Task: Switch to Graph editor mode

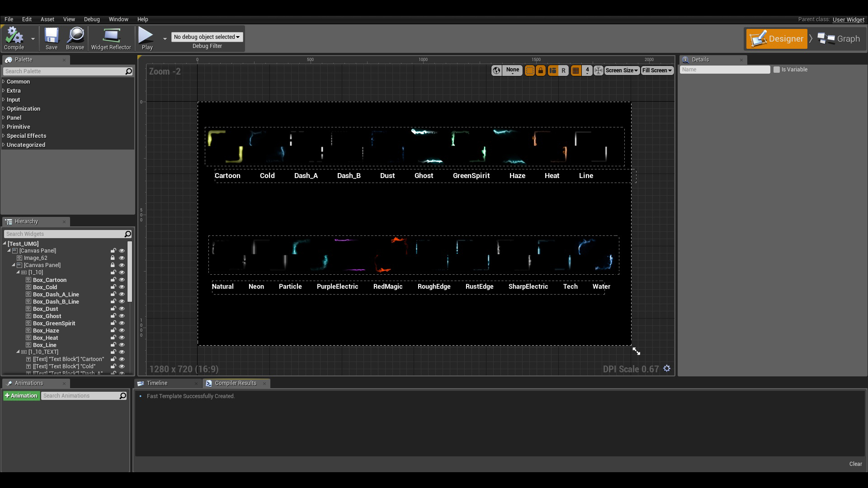Action: pyautogui.click(x=839, y=39)
